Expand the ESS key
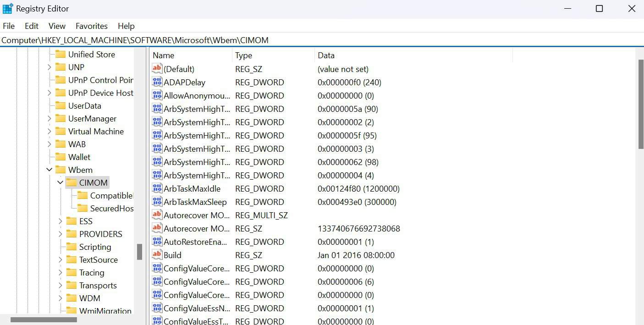Screen dimensions: 644x325 61,221
